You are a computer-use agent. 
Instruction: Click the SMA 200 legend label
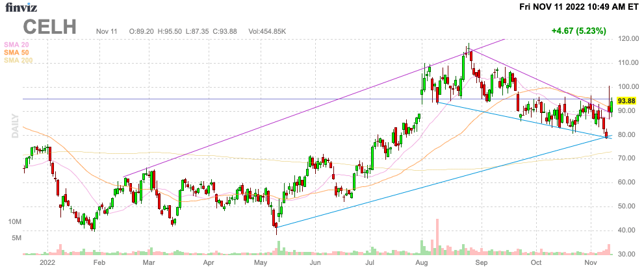tap(18, 60)
